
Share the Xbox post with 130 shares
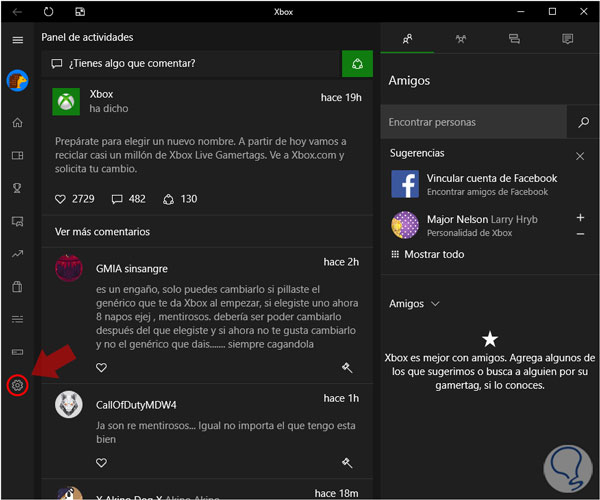180,199
